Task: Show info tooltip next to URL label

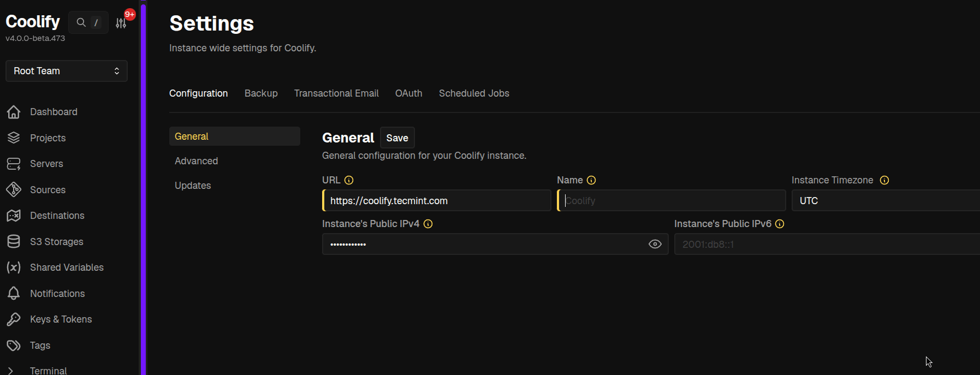Action: click(349, 180)
